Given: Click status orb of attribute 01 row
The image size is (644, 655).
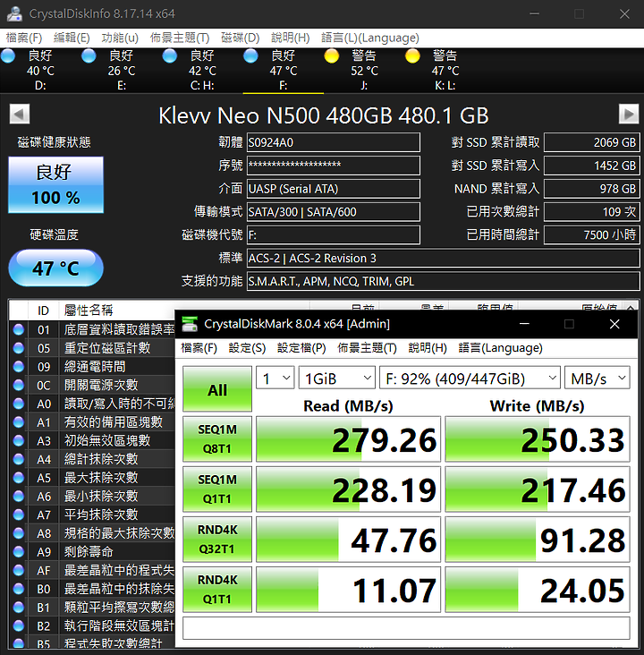Looking at the screenshot, I should coord(19,329).
